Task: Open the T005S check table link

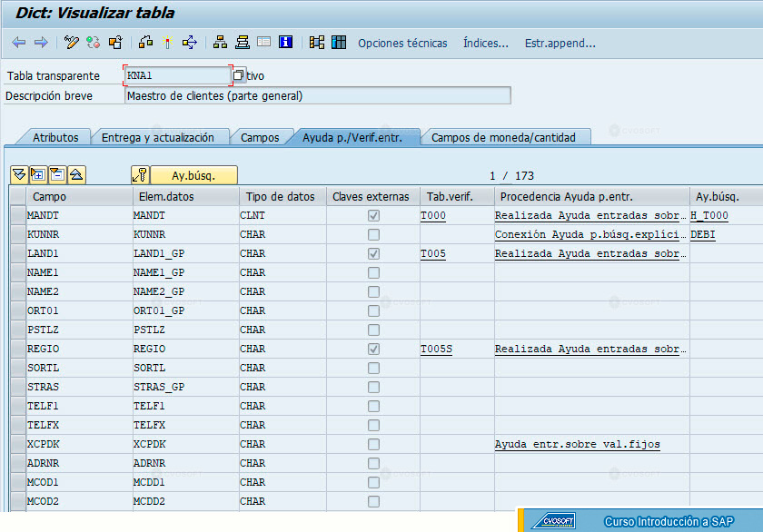Action: click(x=436, y=350)
